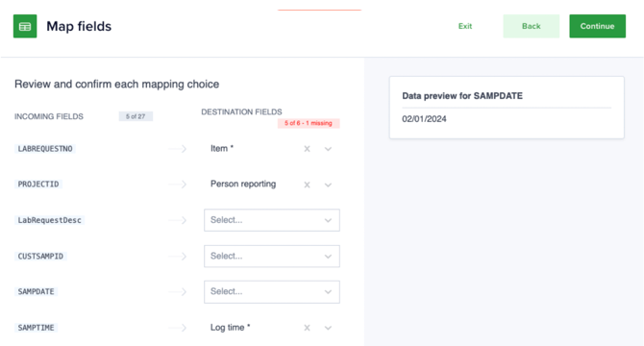
Task: Open the Select dropdown for LabRequestDesc
Action: (272, 220)
